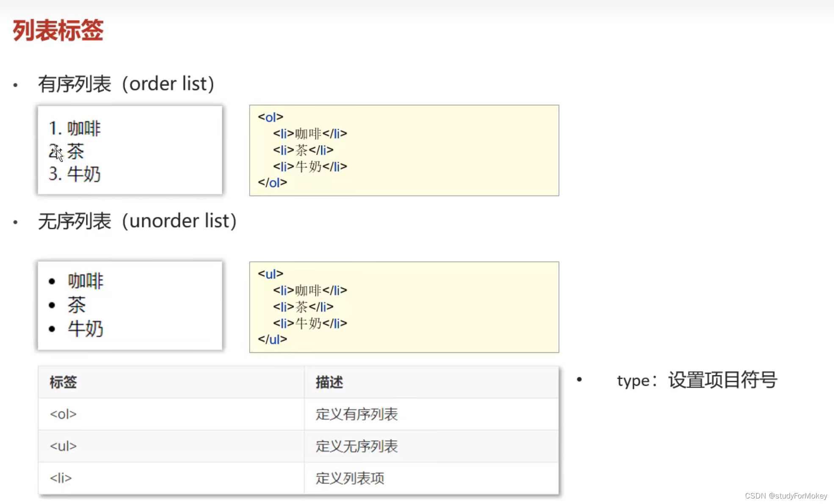This screenshot has width=834, height=504.
Task: Click <li>茶</li> line in ul code box
Action: click(303, 307)
